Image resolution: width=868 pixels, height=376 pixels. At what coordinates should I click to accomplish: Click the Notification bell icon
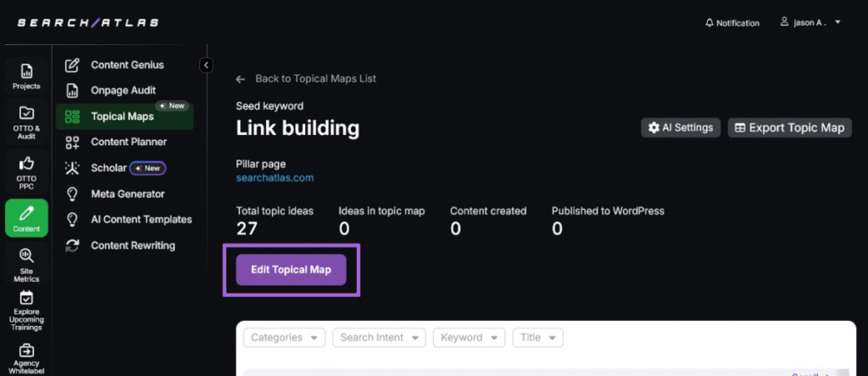pos(709,23)
